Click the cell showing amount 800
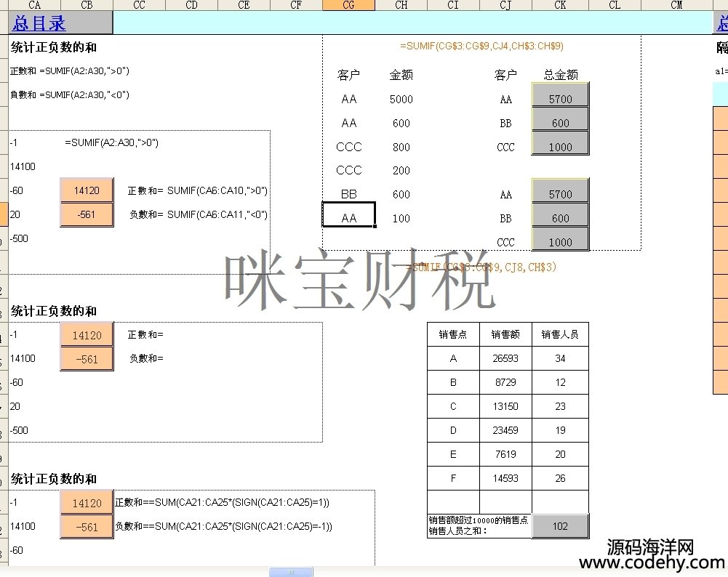 pos(401,147)
